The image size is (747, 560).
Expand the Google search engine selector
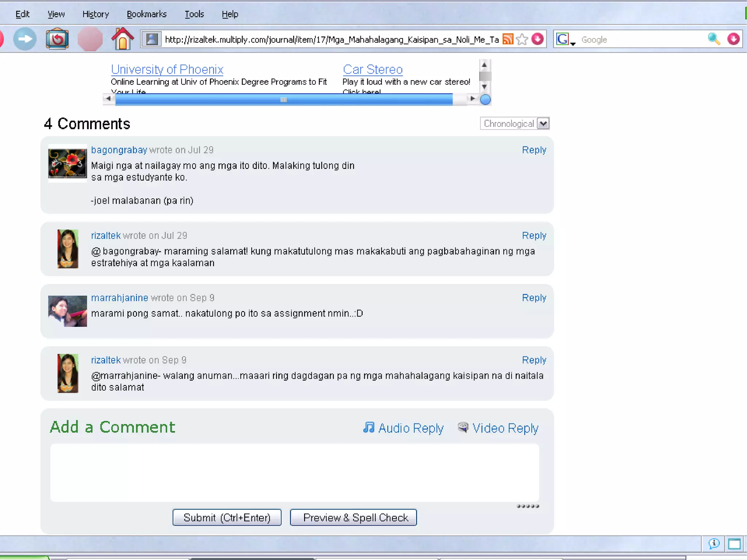point(565,40)
